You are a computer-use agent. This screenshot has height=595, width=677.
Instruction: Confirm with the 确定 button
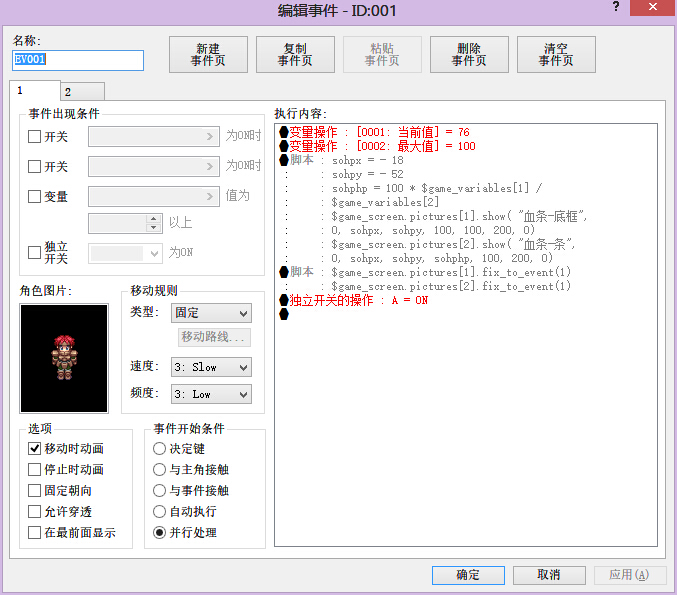tap(468, 575)
